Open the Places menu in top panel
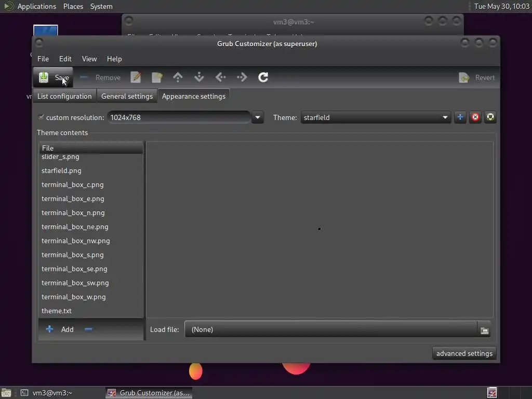This screenshot has width=532, height=399. [x=73, y=6]
